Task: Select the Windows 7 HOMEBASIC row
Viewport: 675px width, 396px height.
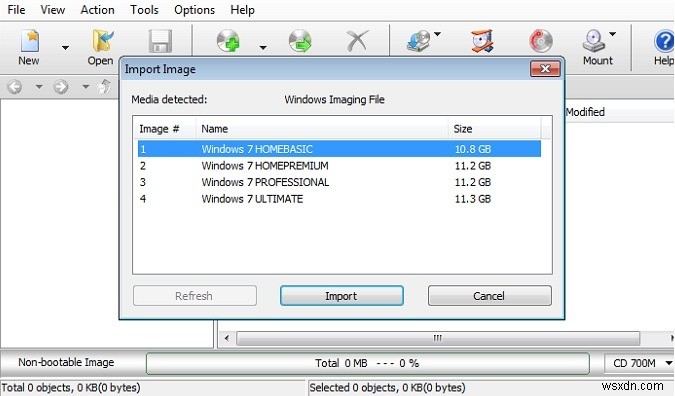Action: (339, 149)
